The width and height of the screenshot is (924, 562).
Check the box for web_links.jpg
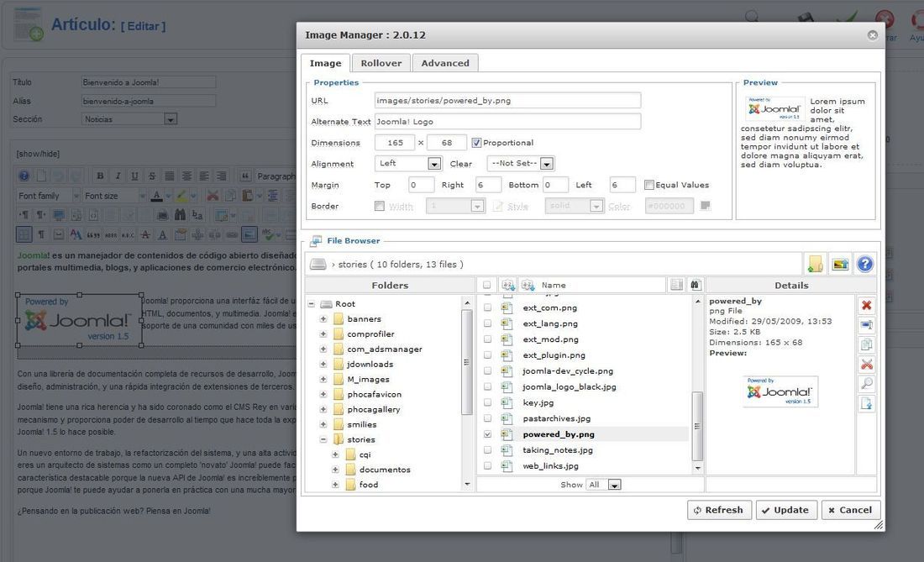(487, 465)
